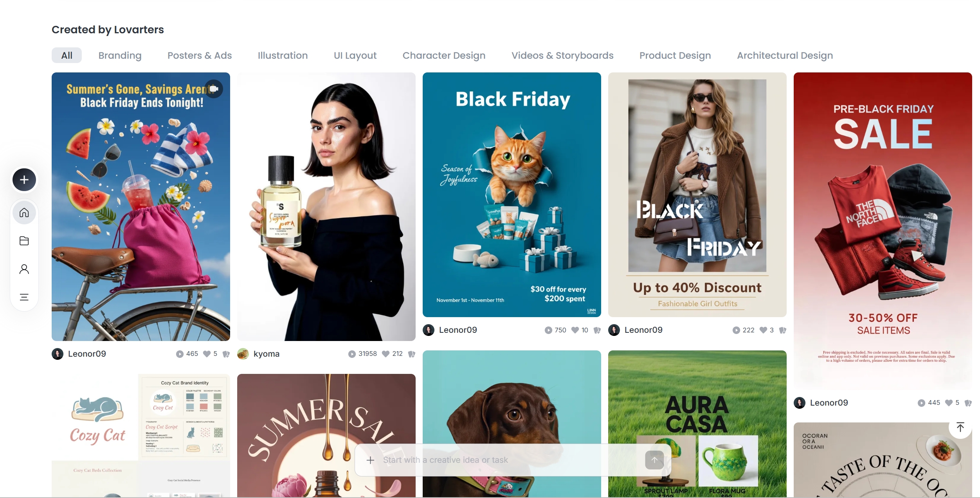Click the send arrow in prompt box
This screenshot has height=498, width=980.
point(654,460)
